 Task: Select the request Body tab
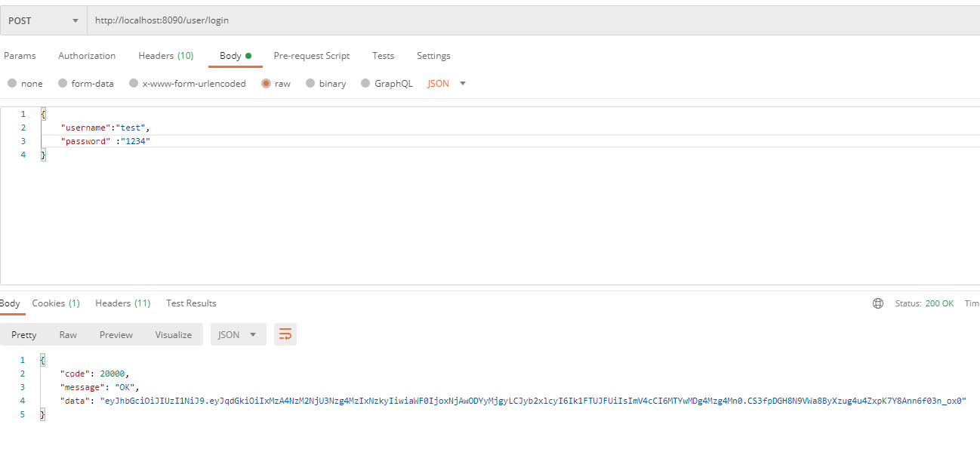click(x=235, y=56)
